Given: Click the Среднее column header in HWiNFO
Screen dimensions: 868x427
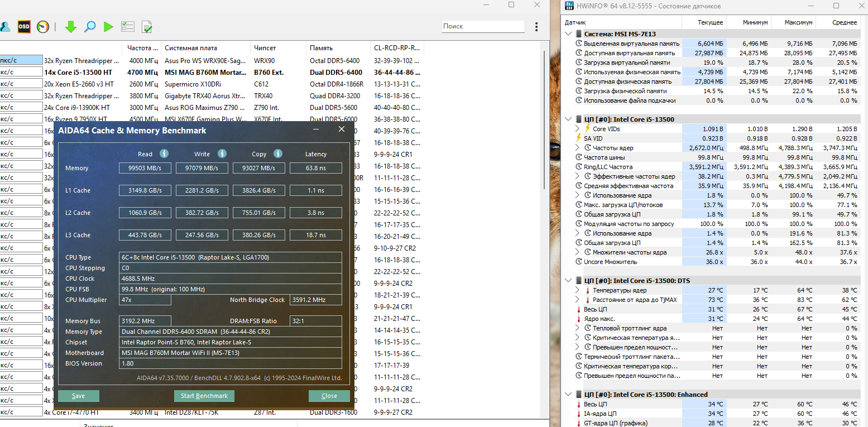Looking at the screenshot, I should pos(838,22).
